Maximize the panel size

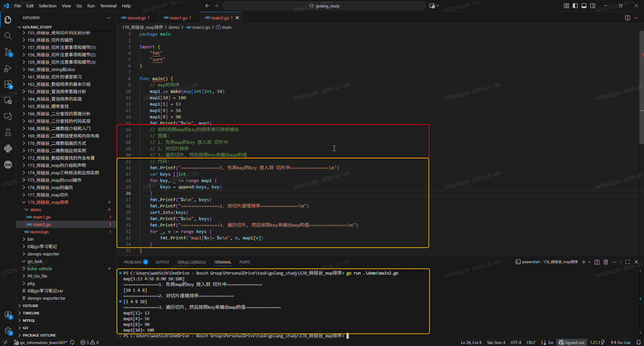click(628, 262)
